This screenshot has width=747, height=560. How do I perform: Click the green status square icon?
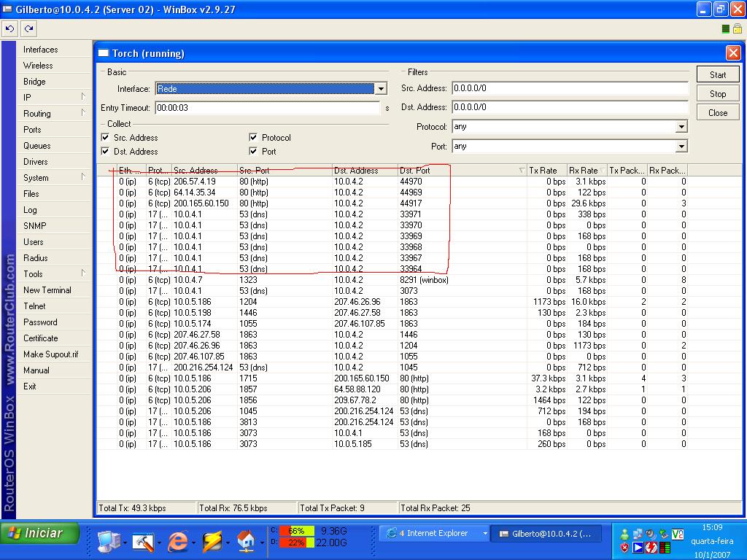(726, 29)
